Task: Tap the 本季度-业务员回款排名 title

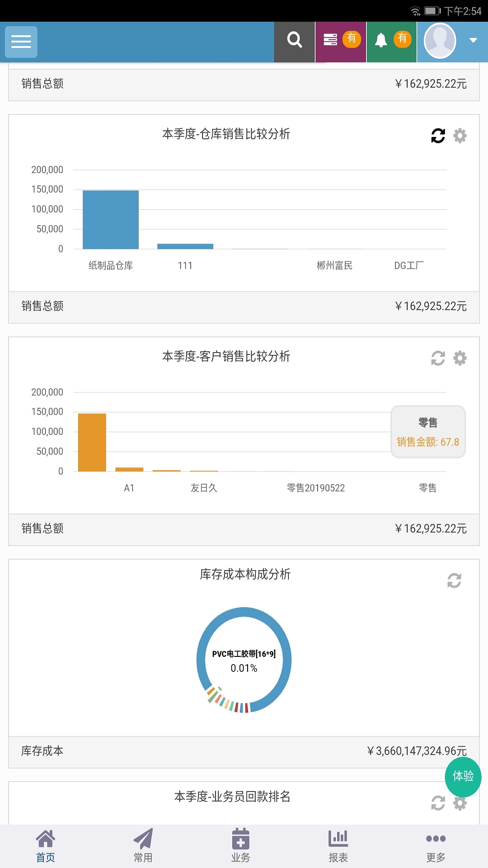Action: 232,797
